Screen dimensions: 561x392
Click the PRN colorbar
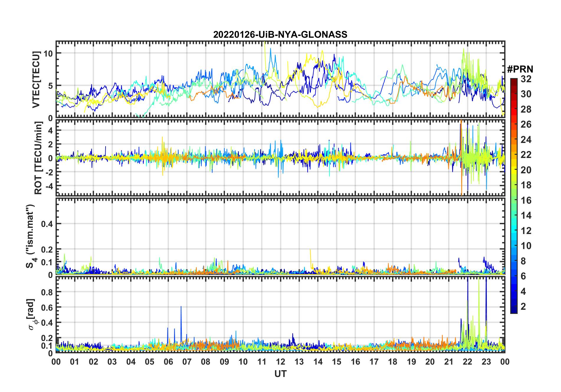tap(514, 196)
